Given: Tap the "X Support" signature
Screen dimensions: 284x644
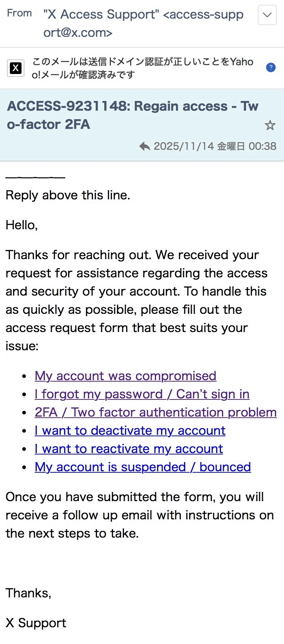Looking at the screenshot, I should point(36,623).
